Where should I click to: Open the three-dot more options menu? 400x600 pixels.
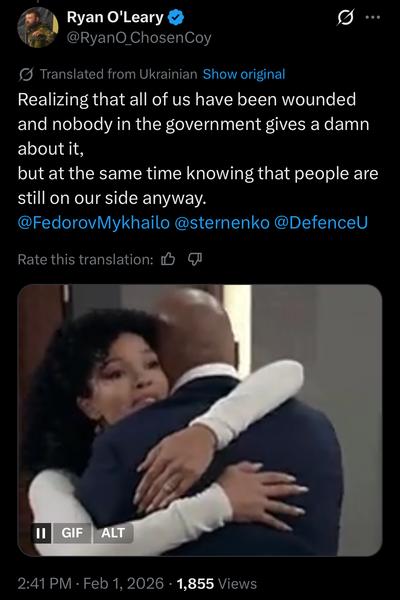click(373, 17)
